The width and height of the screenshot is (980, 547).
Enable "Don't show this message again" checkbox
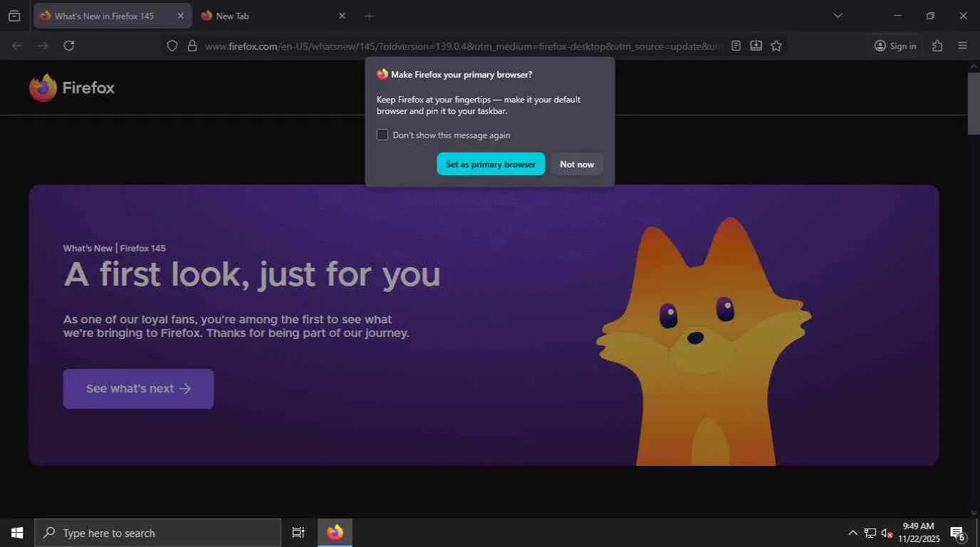tap(382, 135)
